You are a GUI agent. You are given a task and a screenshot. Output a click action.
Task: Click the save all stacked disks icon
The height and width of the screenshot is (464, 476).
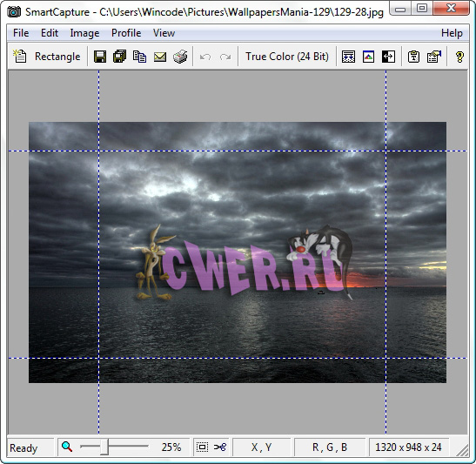point(119,57)
